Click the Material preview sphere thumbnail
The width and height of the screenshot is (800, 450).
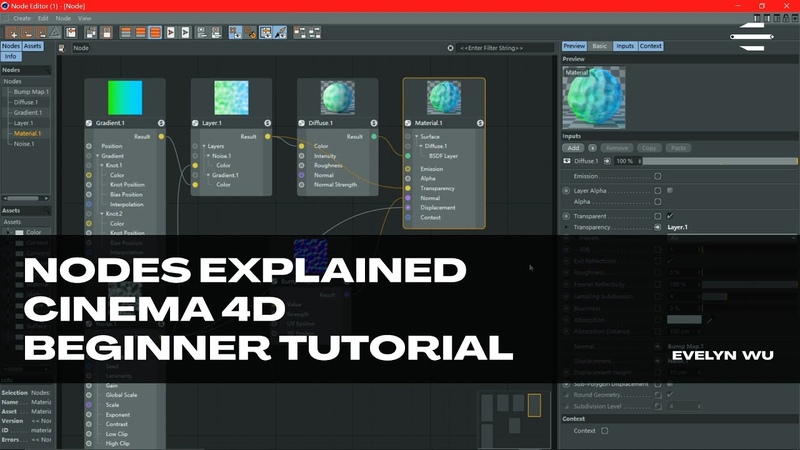coord(594,97)
